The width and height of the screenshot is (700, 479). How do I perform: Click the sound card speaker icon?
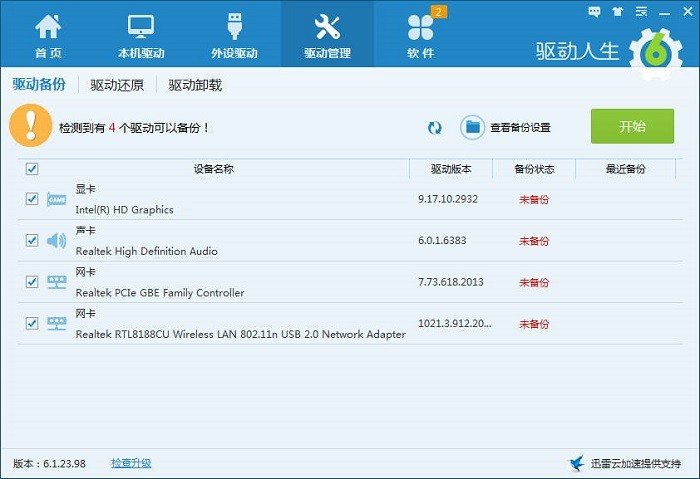(x=57, y=241)
